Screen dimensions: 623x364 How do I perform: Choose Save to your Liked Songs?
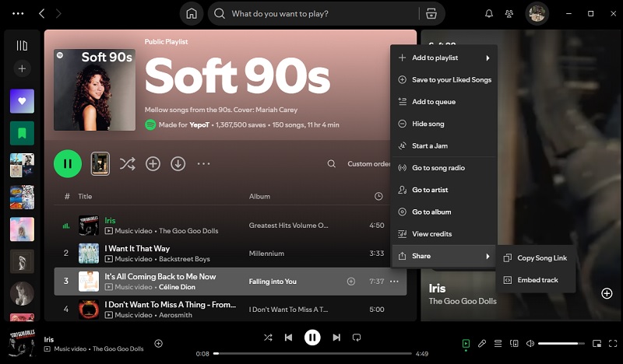pyautogui.click(x=444, y=80)
